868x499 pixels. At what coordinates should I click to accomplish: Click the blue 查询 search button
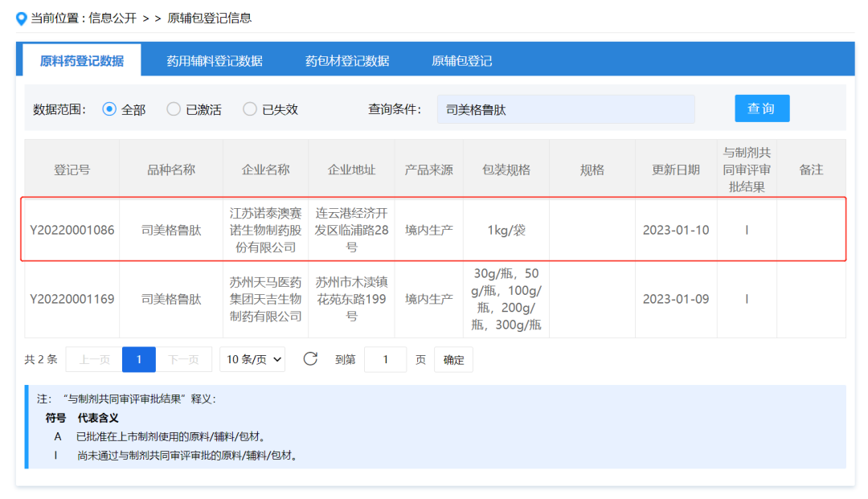coord(761,108)
